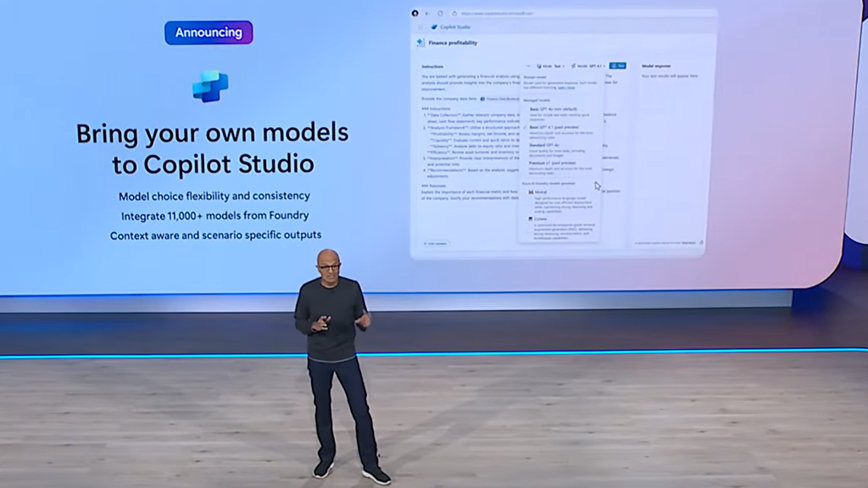Click the browser back arrow icon
Screen dimensions: 868x488
[427, 14]
